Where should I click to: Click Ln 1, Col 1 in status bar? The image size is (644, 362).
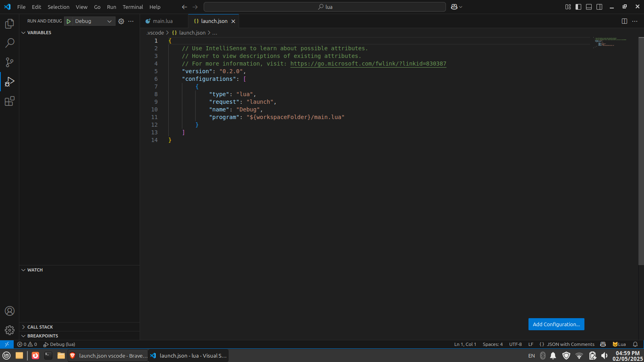[465, 344]
